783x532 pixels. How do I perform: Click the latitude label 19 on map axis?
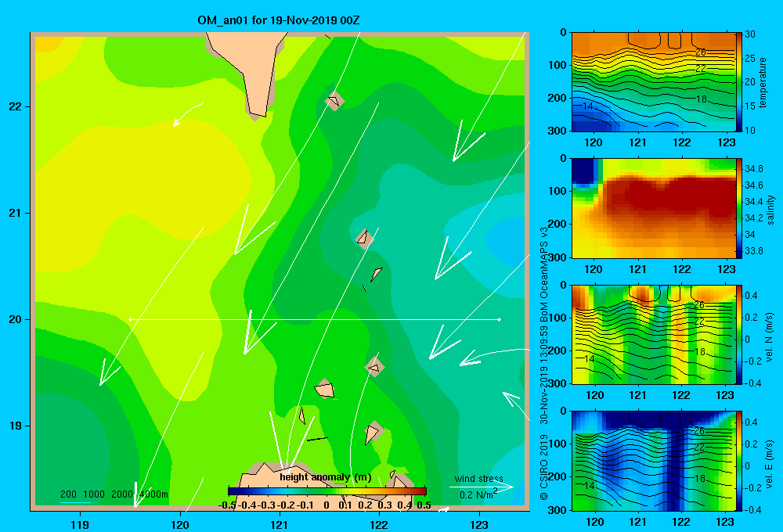click(15, 426)
